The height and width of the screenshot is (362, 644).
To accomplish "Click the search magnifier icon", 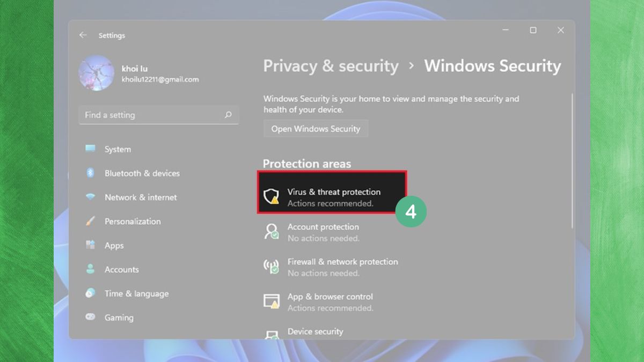I will pyautogui.click(x=228, y=115).
